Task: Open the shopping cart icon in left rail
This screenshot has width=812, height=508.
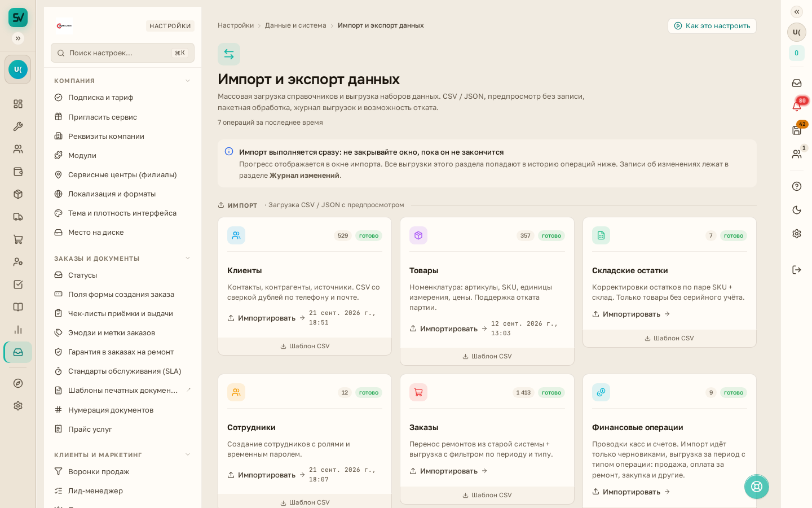Action: [18, 239]
